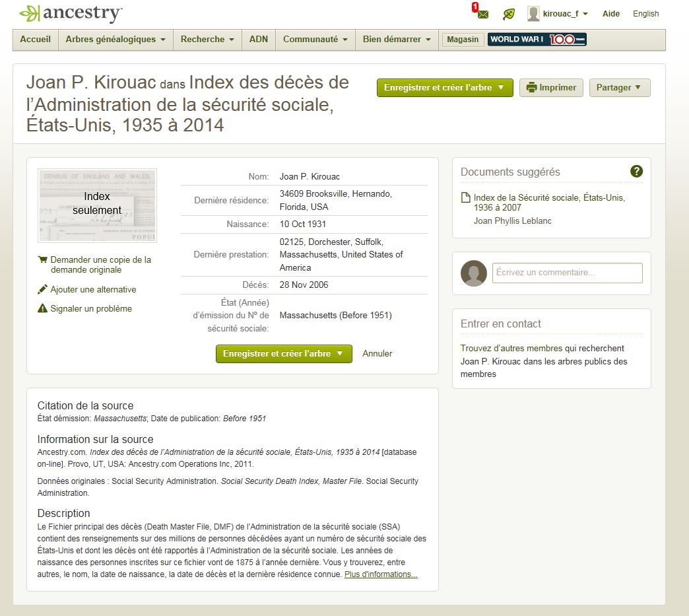Expand the Bien démarrer menu
Image resolution: width=689 pixels, height=616 pixels.
click(397, 40)
